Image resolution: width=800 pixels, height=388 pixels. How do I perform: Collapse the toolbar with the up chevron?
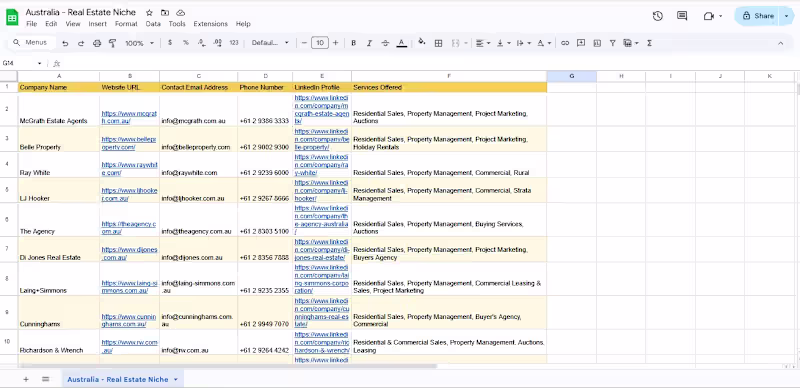[780, 43]
